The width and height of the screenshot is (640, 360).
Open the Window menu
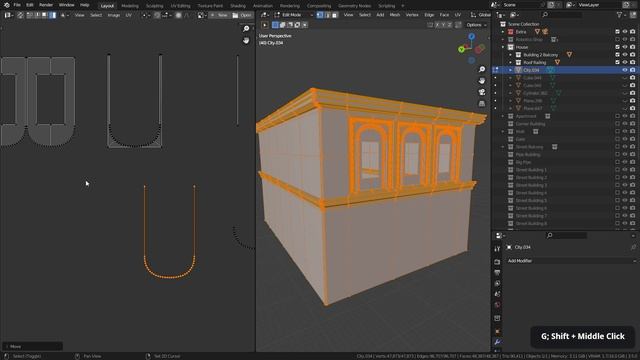coord(67,5)
